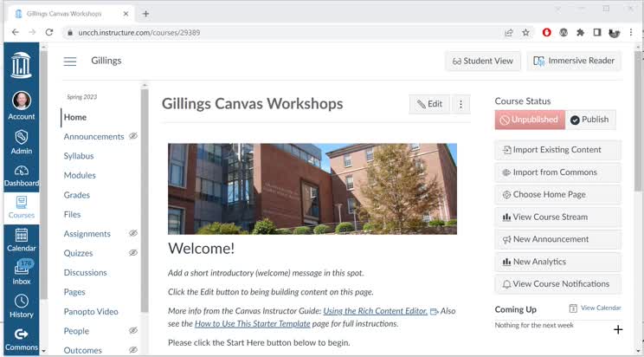Click the red Opera-style extension icon

click(x=547, y=32)
